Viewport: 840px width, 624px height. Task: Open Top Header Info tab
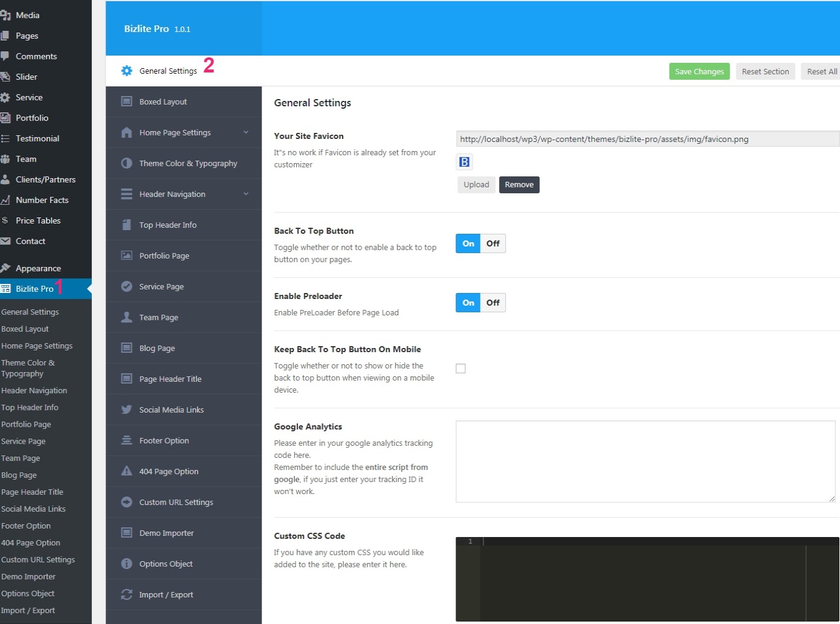(184, 225)
